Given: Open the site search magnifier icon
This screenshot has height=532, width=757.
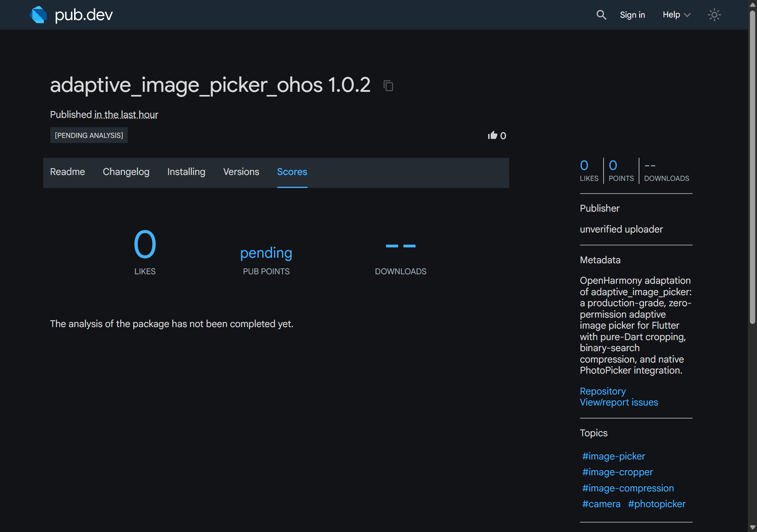Looking at the screenshot, I should point(601,15).
